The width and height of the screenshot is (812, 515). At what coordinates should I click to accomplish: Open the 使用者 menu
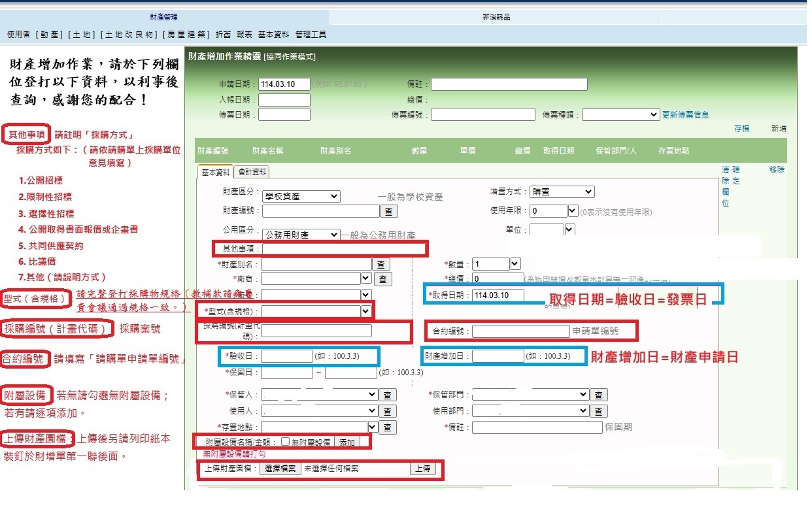coord(18,35)
